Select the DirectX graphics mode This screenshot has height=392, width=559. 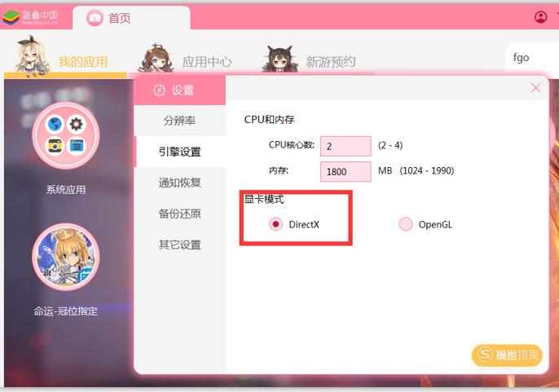(x=275, y=224)
